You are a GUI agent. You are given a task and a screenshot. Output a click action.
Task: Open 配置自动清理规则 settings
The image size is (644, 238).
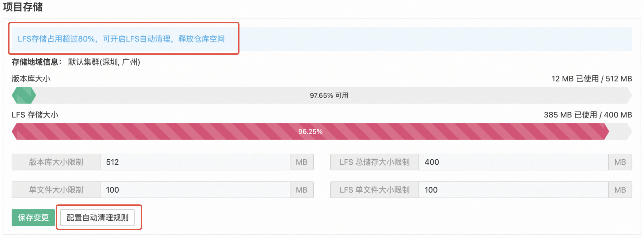point(97,217)
